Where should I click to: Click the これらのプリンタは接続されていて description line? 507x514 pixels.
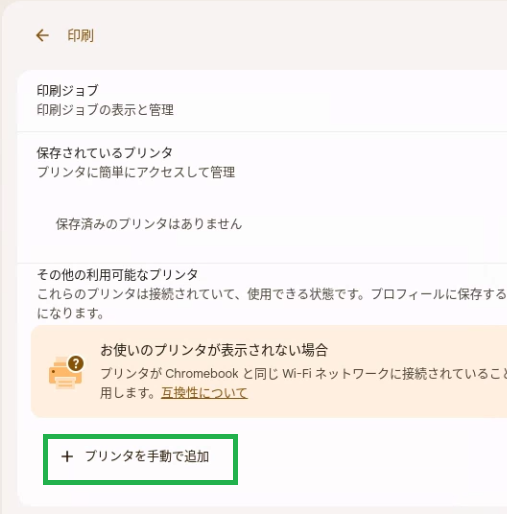click(x=272, y=294)
